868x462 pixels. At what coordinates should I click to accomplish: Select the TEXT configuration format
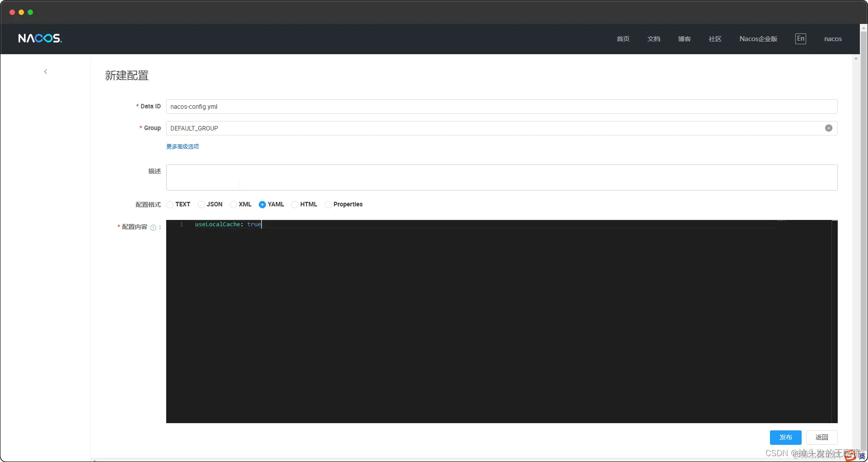169,205
